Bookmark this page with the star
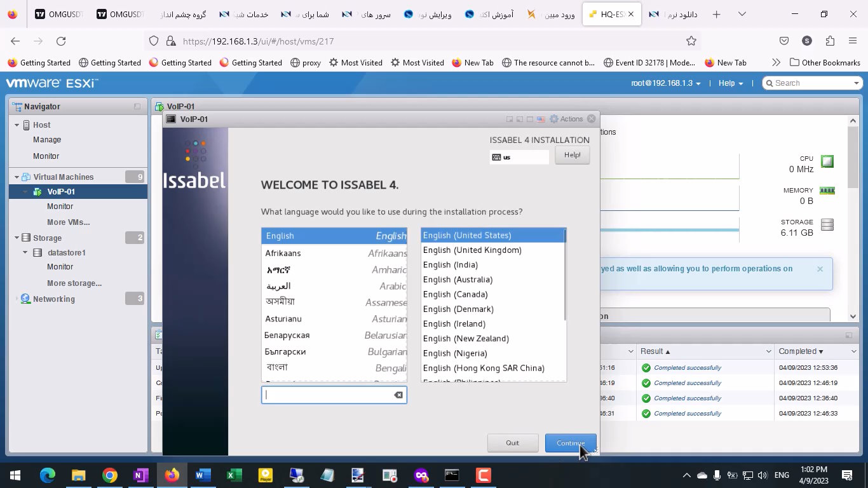868x488 pixels. tap(691, 41)
